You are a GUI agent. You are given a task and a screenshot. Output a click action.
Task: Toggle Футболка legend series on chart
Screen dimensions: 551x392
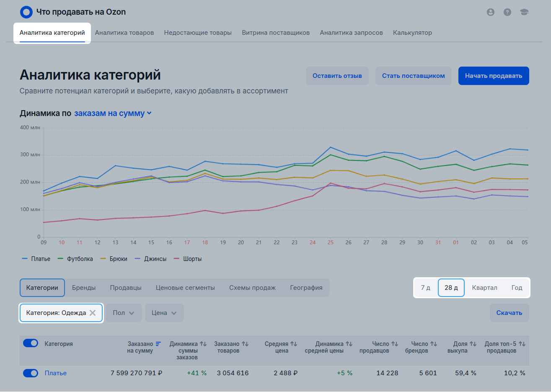pos(75,259)
